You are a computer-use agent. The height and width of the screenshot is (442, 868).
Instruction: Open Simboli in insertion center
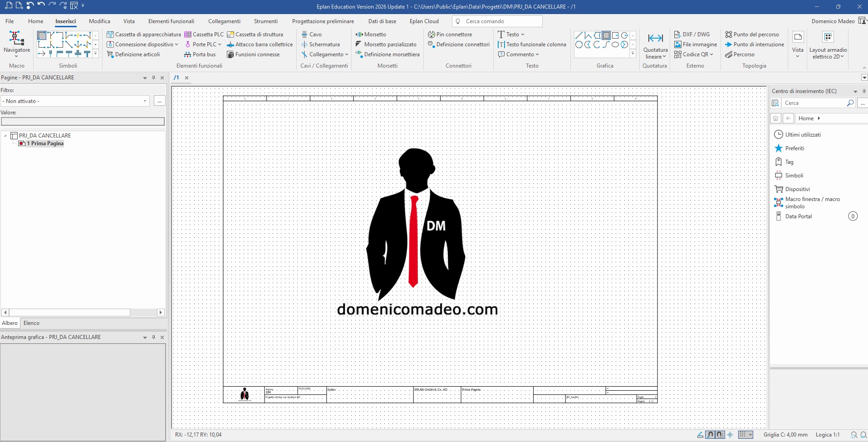[x=794, y=176]
